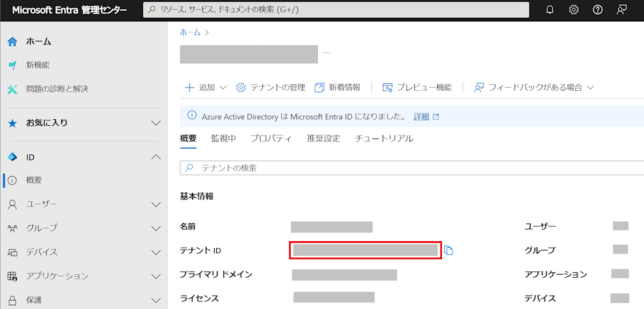Switch to the チュートリアル tab
Screen dimensions: 644x309
click(x=384, y=138)
